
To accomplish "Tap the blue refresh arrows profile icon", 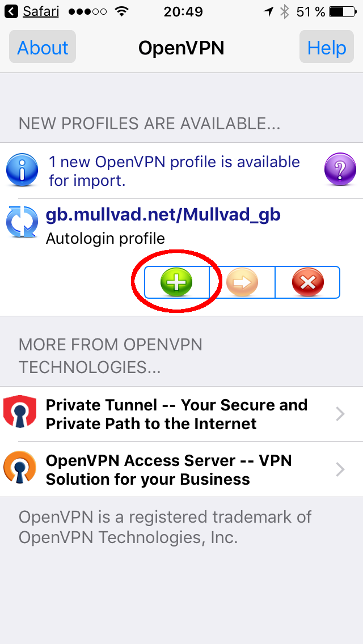I will pos(22,222).
